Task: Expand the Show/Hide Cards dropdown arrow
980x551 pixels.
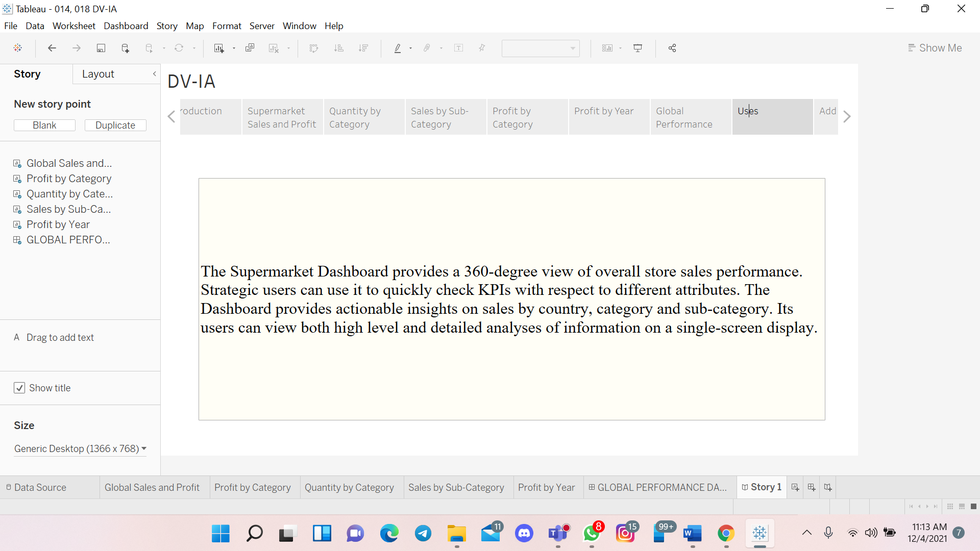Action: click(x=620, y=48)
